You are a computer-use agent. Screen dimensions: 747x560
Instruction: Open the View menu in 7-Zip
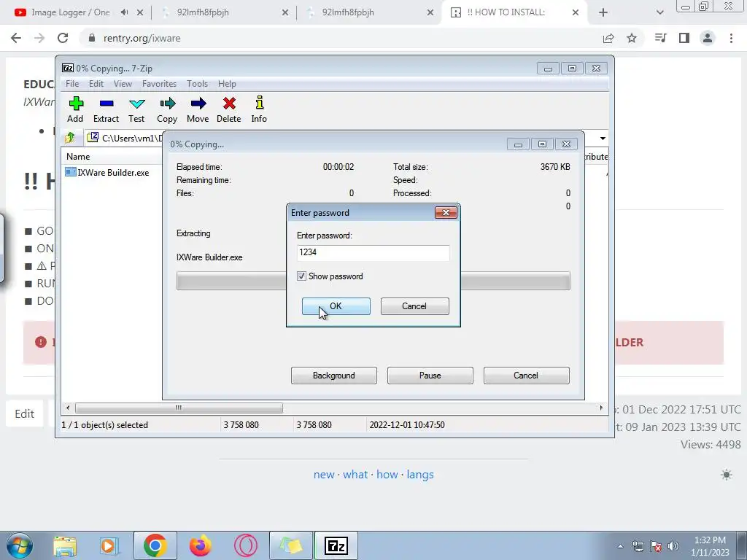pos(123,84)
